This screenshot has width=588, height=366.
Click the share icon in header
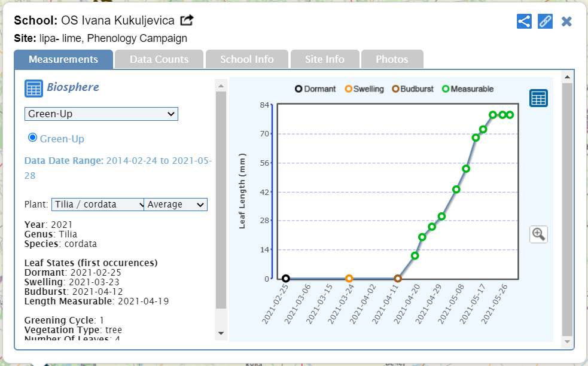point(524,22)
